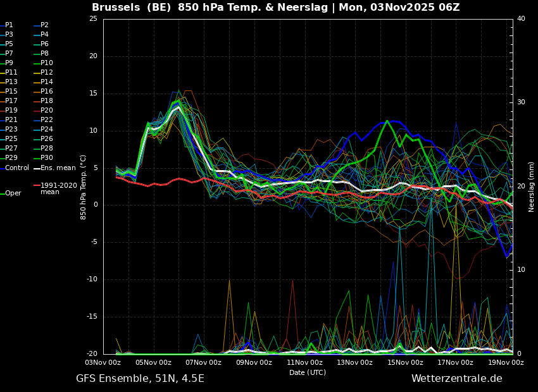Click the 25 temperature axis tick
538x392 pixels.
93,19
